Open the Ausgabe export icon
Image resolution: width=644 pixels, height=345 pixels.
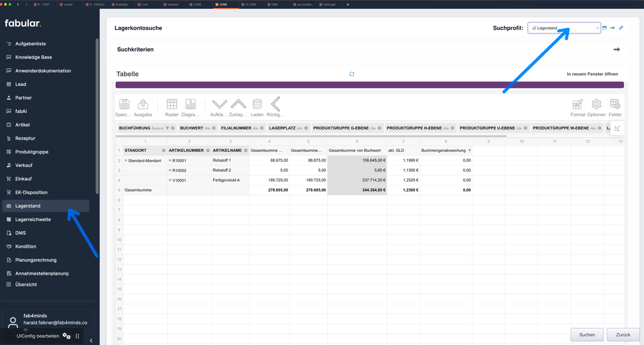(143, 105)
